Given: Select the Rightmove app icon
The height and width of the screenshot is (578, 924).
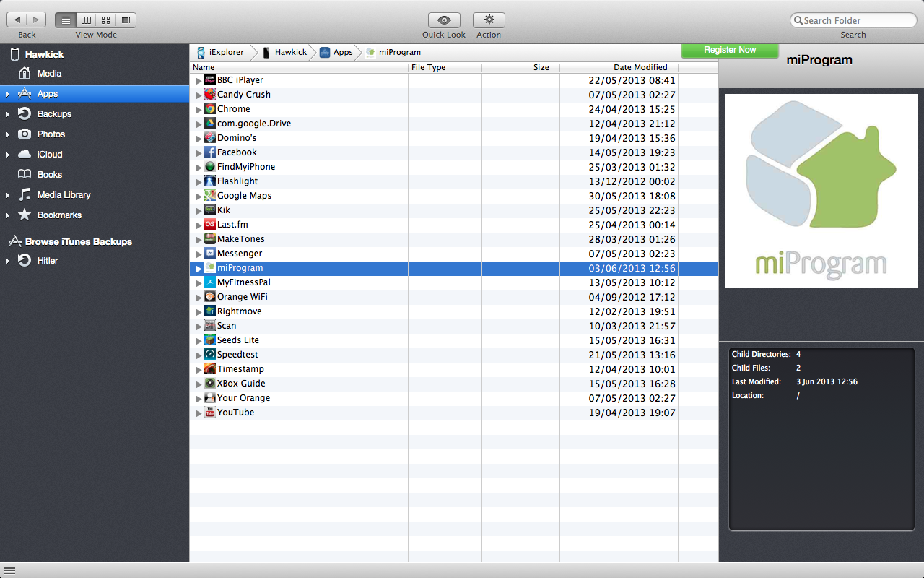Looking at the screenshot, I should pos(210,311).
